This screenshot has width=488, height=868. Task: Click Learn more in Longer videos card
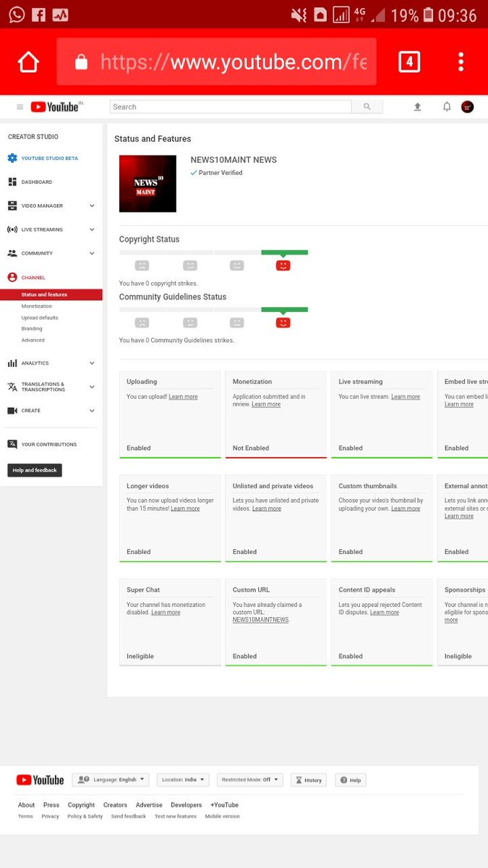pos(185,509)
